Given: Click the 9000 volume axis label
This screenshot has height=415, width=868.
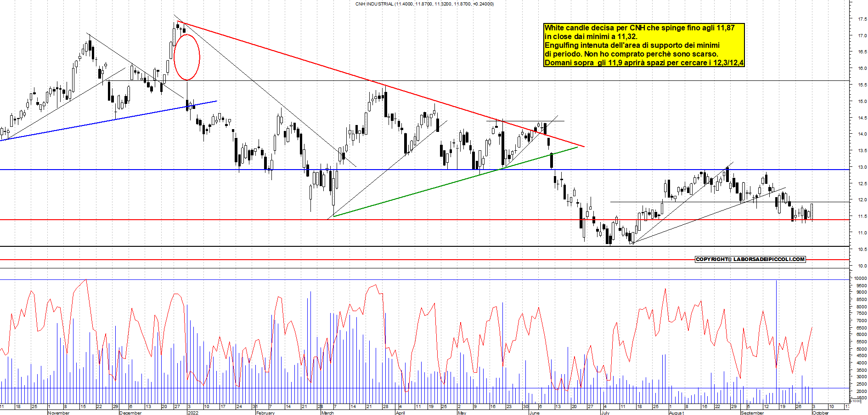Looking at the screenshot, I should point(861,292).
